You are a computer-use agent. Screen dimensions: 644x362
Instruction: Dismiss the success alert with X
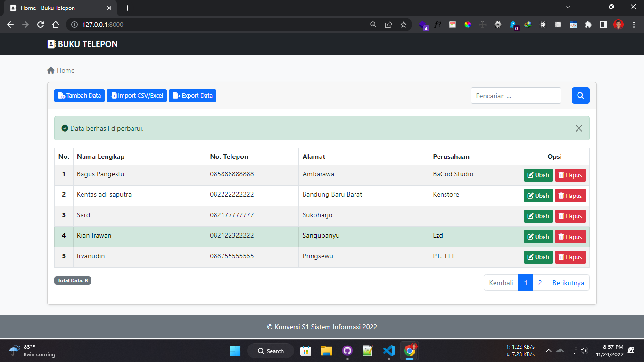coord(579,128)
